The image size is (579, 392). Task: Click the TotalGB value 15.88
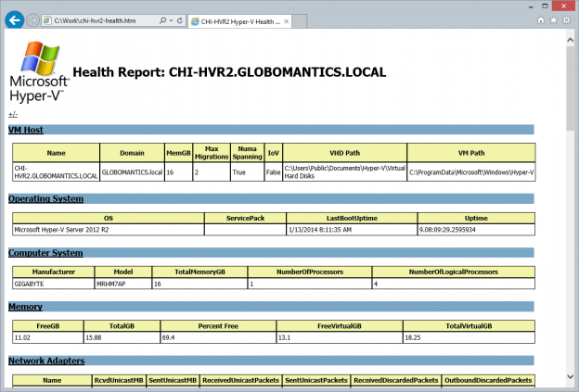coord(94,337)
